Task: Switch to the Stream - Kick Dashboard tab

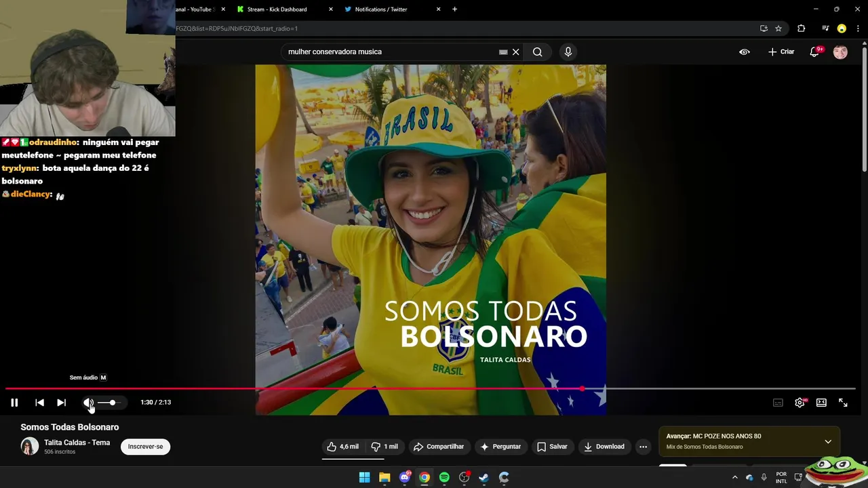Action: click(277, 9)
